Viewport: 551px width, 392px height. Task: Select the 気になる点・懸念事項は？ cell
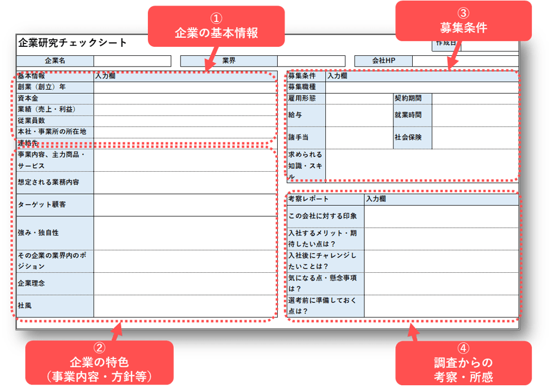point(326,284)
